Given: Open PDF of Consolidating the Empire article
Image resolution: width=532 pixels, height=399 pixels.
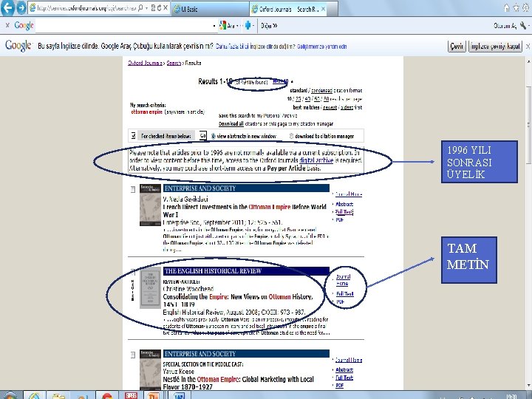Looking at the screenshot, I should click(341, 301).
